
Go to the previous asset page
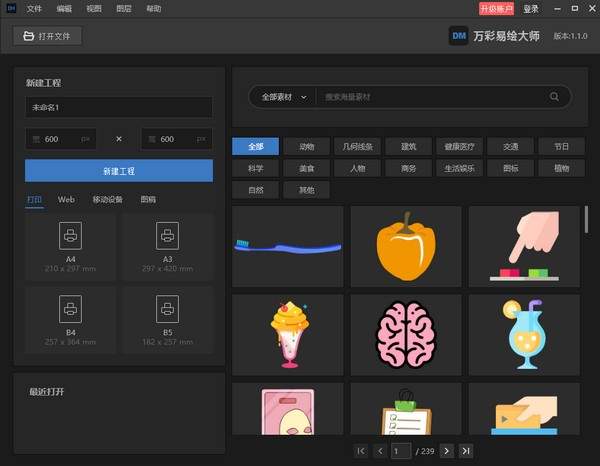coord(380,451)
